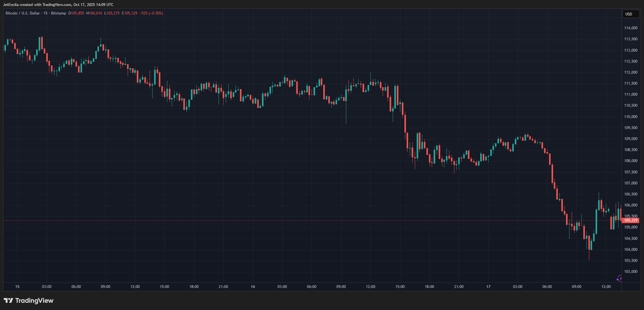Screen dimensions: 644x310
Task: Click the Low value 105,275
Action: pyautogui.click(x=113, y=13)
